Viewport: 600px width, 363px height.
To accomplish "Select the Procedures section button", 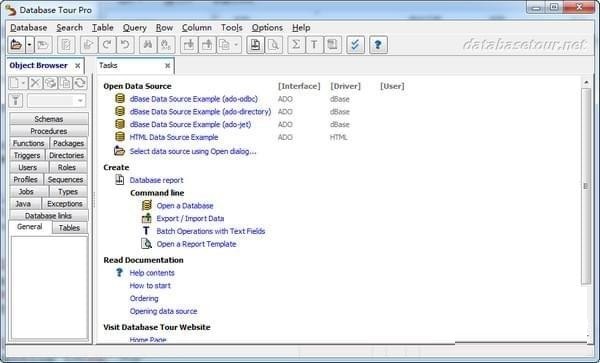I will (x=49, y=131).
